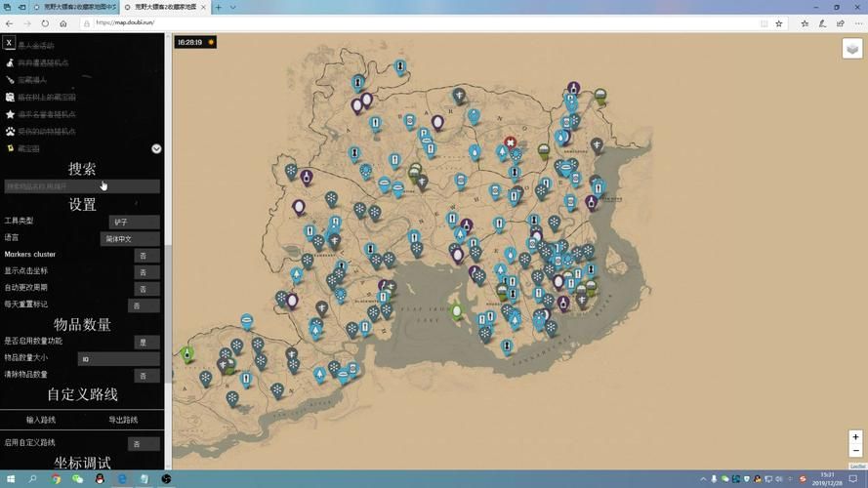Select the dagger-shaped category icon in the sidebar
This screenshot has height=488, width=868.
[10, 80]
